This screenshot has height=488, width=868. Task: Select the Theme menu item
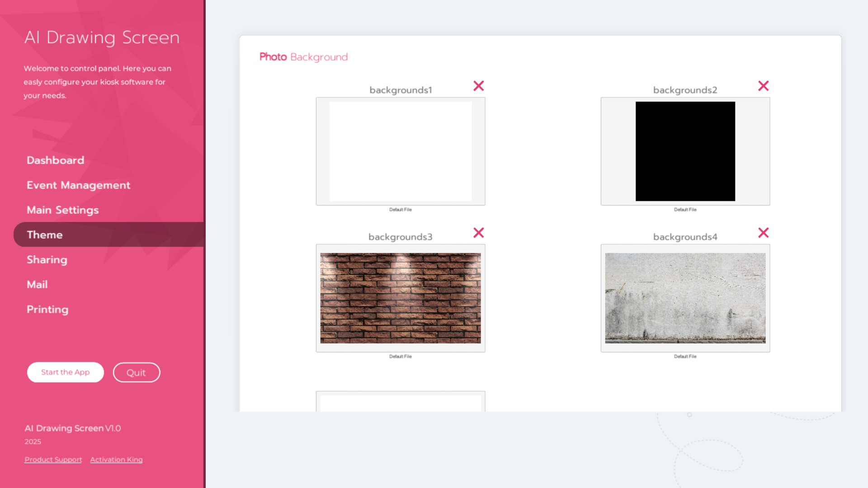click(44, 235)
